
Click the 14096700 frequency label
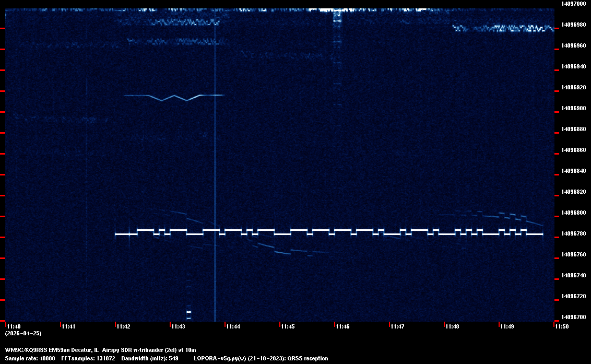click(x=573, y=317)
